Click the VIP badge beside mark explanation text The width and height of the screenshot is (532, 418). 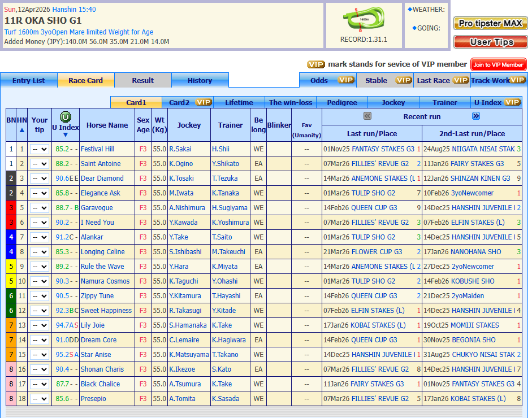tap(316, 64)
